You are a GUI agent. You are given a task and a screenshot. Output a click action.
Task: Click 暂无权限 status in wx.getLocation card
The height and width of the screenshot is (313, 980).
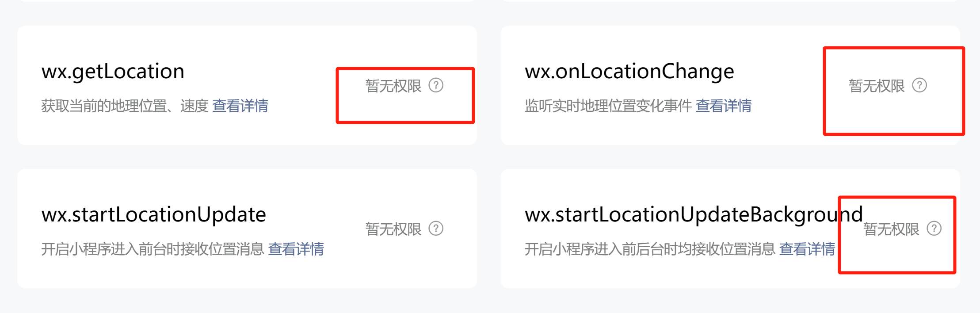pyautogui.click(x=393, y=86)
